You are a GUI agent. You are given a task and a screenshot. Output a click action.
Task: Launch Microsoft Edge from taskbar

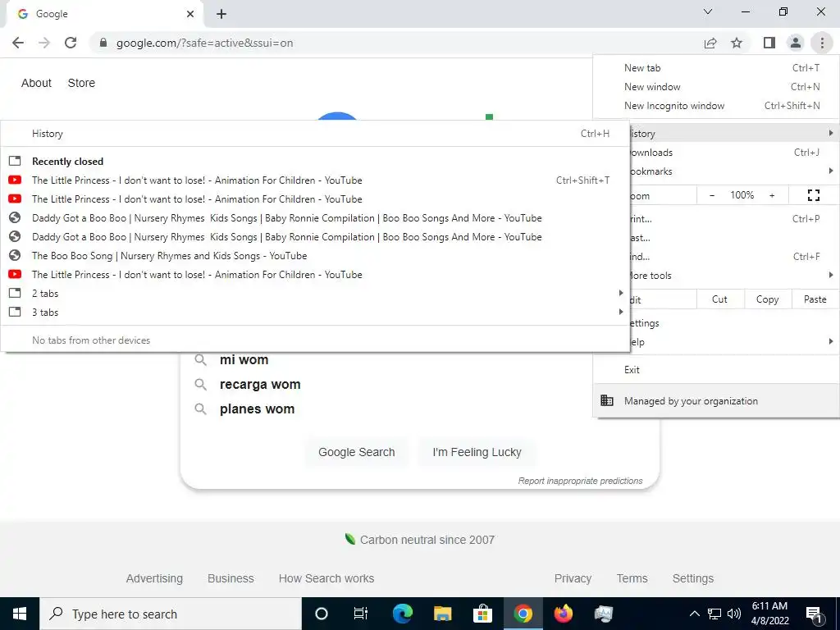coord(403,614)
